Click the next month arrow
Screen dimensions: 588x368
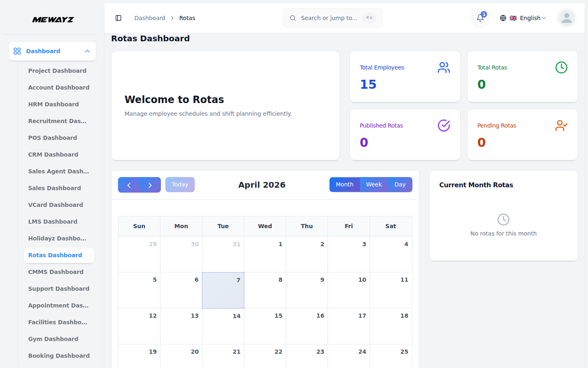click(150, 185)
